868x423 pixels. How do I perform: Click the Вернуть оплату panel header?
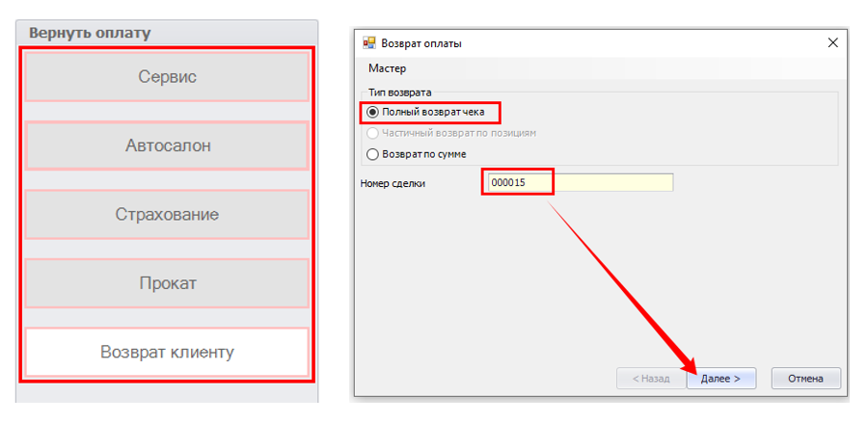(x=90, y=33)
